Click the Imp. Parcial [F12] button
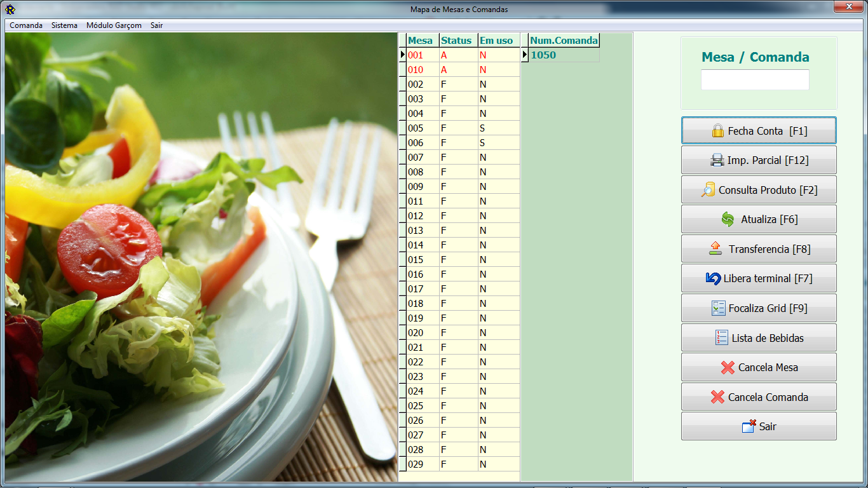The width and height of the screenshot is (868, 488). pos(759,160)
